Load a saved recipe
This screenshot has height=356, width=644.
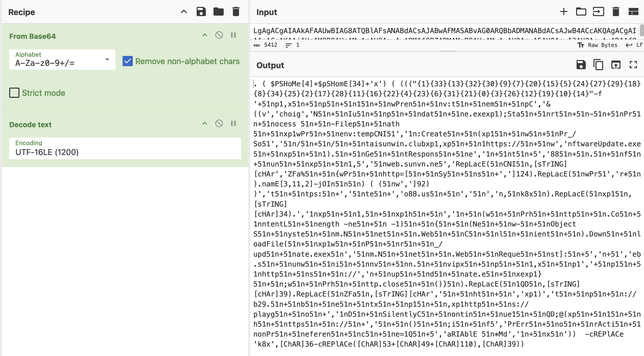coord(218,12)
